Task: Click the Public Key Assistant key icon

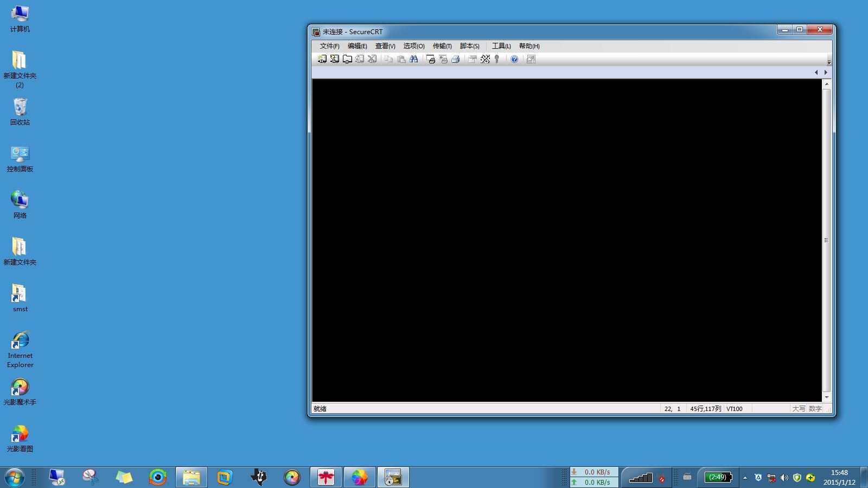Action: click(497, 59)
